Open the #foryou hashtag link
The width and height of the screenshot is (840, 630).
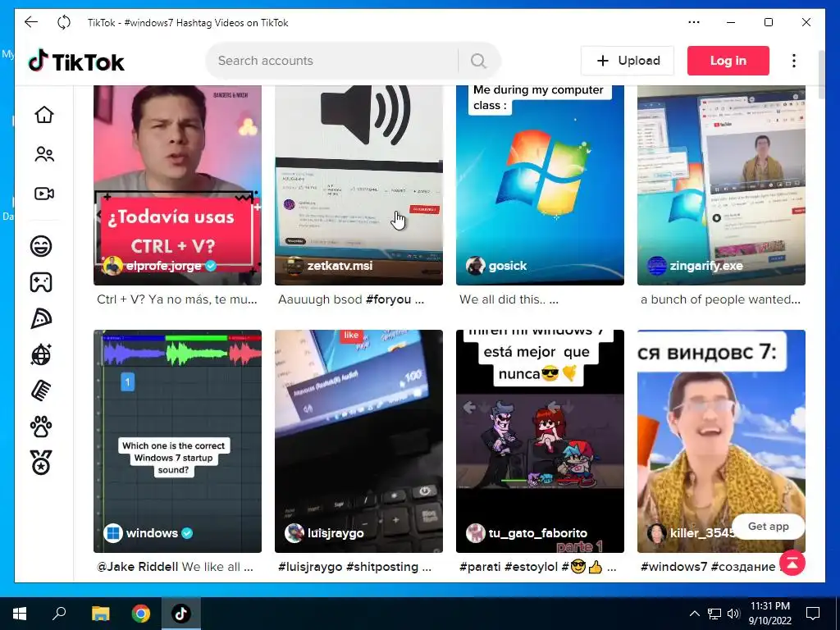(x=388, y=299)
